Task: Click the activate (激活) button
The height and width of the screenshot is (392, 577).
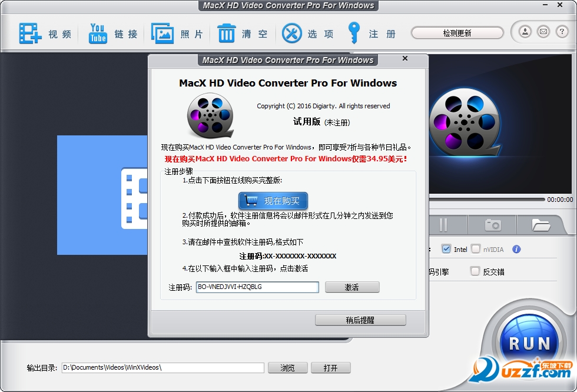Action: (x=352, y=287)
